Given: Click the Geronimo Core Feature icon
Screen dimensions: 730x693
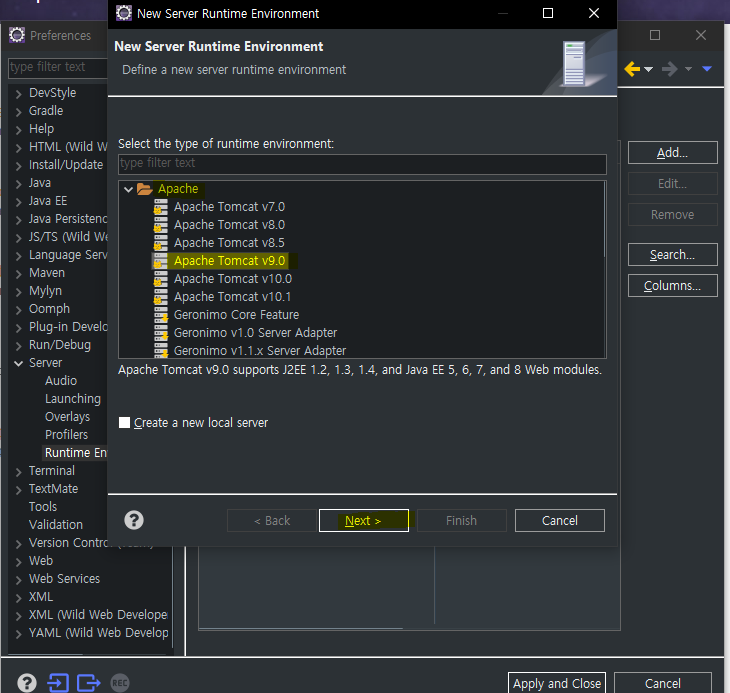Looking at the screenshot, I should (161, 315).
